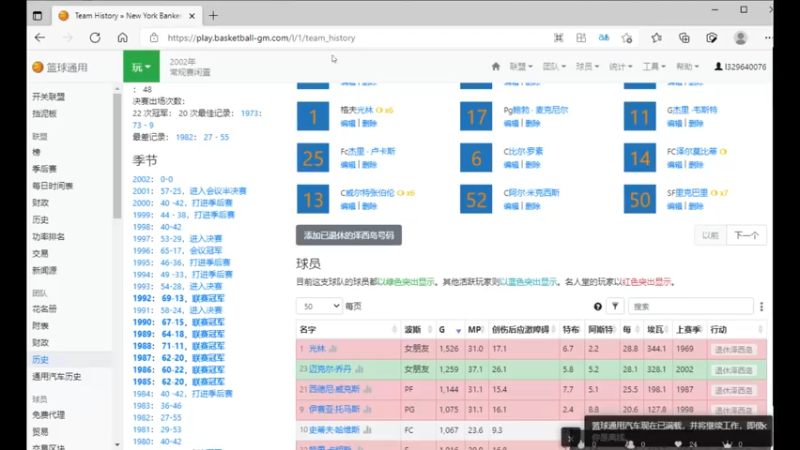Click the split screen icon in address bar

pyautogui.click(x=581, y=38)
